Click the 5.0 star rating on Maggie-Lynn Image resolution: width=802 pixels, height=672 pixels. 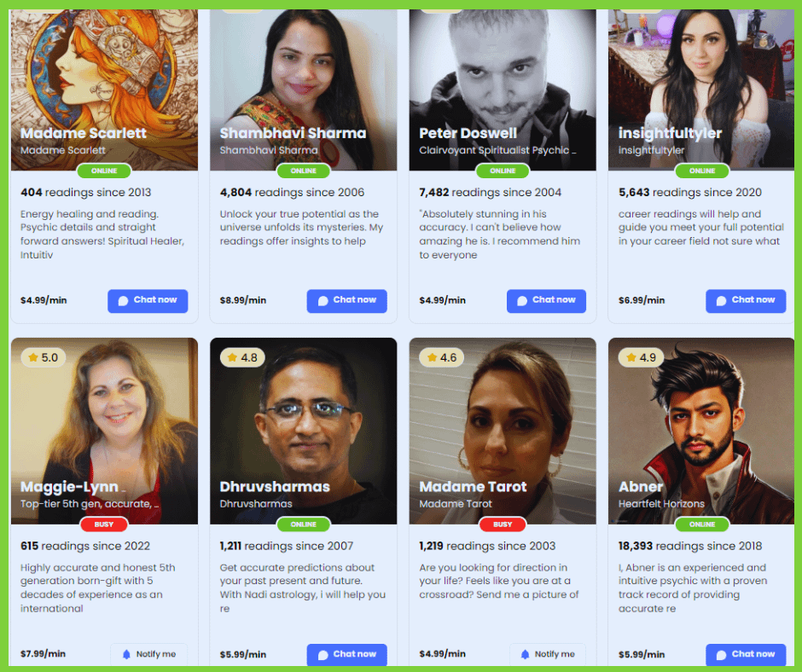coord(44,357)
